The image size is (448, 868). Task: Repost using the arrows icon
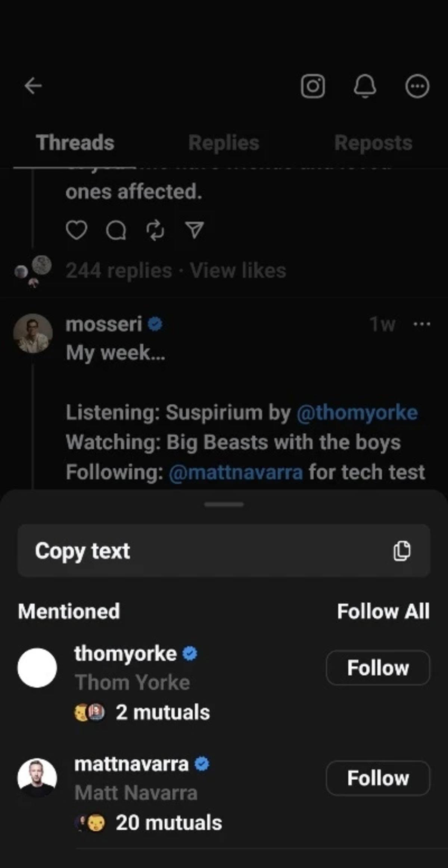point(155,230)
